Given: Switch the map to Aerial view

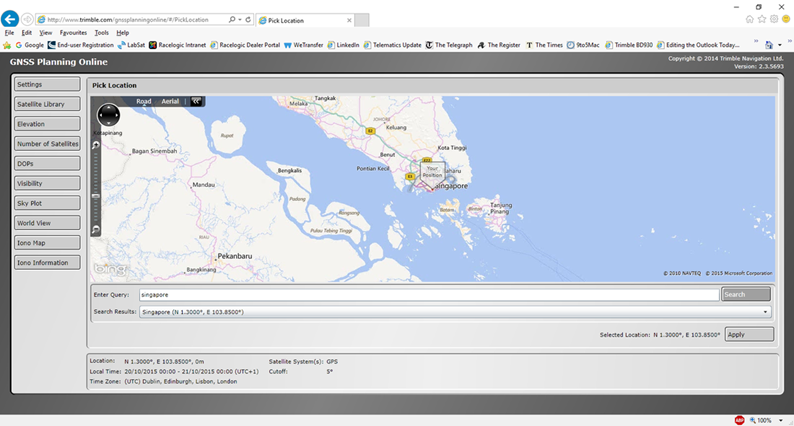Looking at the screenshot, I should (170, 101).
